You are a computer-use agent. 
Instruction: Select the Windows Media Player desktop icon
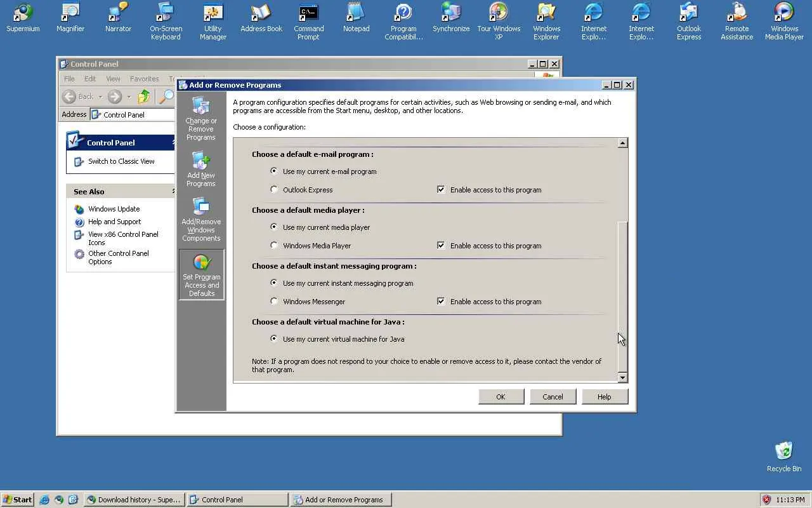784,22
